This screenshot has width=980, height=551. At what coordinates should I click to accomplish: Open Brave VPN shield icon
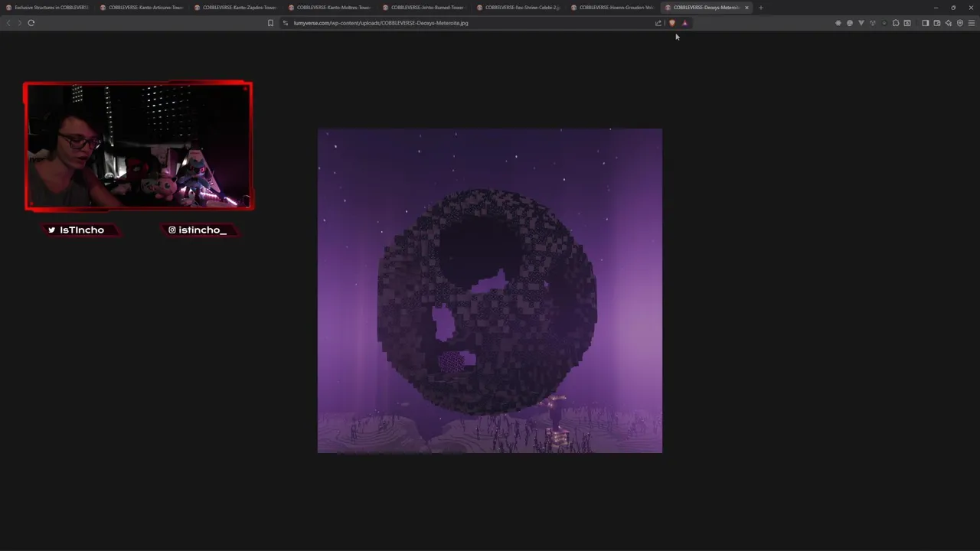pyautogui.click(x=960, y=23)
